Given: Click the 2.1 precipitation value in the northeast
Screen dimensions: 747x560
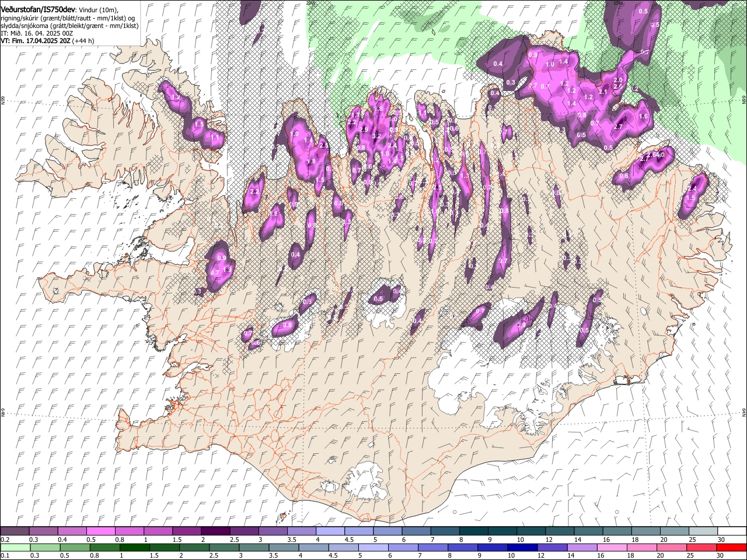Looking at the screenshot, I should point(603,92).
